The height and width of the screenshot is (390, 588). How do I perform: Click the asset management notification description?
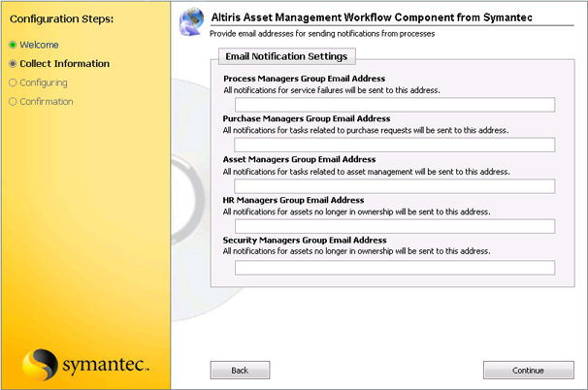click(367, 172)
